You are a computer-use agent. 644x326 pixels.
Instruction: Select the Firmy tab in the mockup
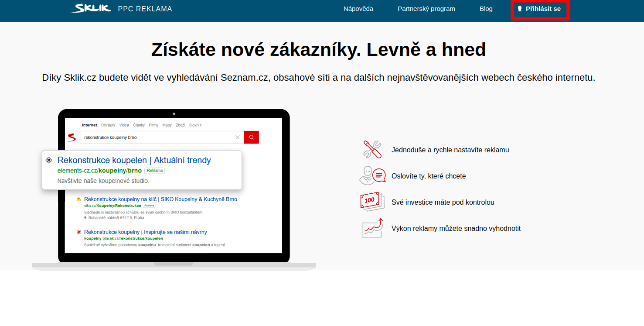pos(153,125)
